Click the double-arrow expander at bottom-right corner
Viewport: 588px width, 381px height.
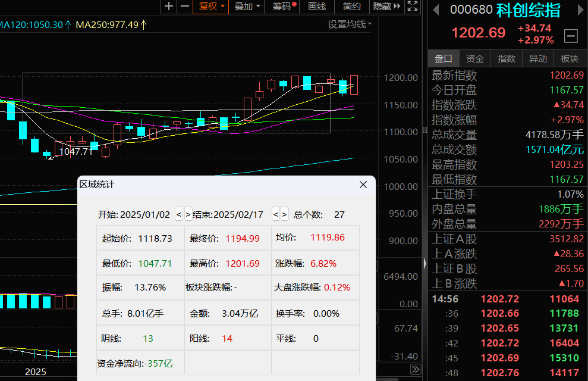[x=416, y=368]
